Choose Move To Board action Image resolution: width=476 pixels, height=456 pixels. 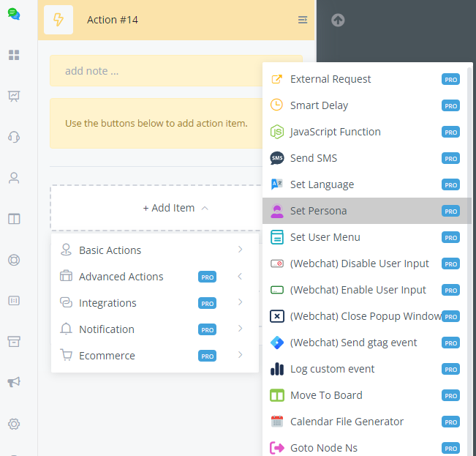click(326, 395)
